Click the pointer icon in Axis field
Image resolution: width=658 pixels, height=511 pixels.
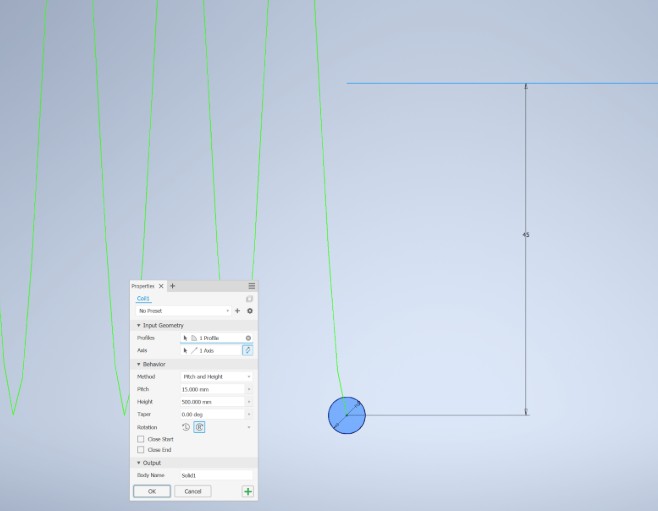click(x=185, y=350)
